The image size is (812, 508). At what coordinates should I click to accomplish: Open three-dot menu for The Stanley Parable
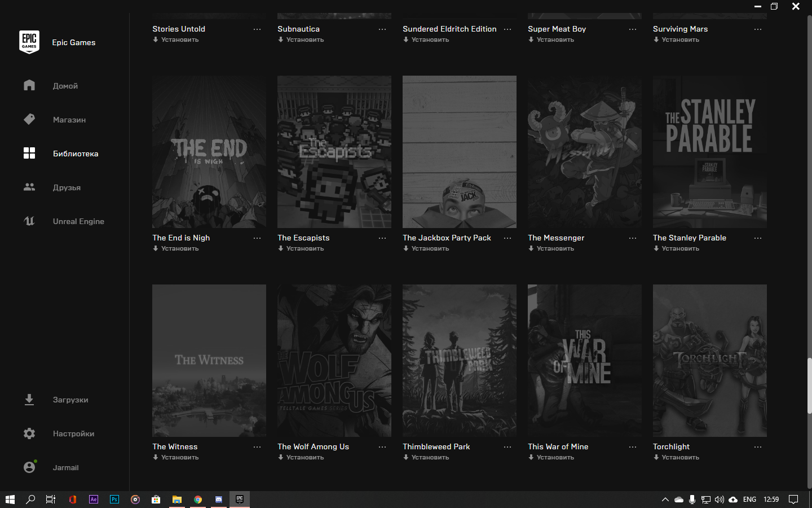pyautogui.click(x=758, y=238)
